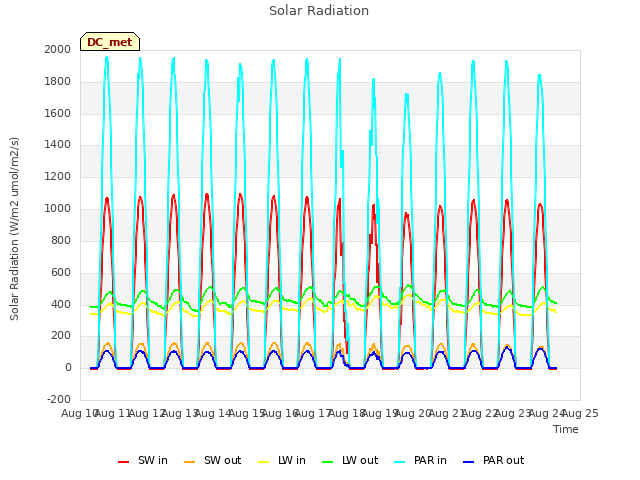Toggle the SW in legend label
The width and height of the screenshot is (640, 480).
[x=153, y=460]
